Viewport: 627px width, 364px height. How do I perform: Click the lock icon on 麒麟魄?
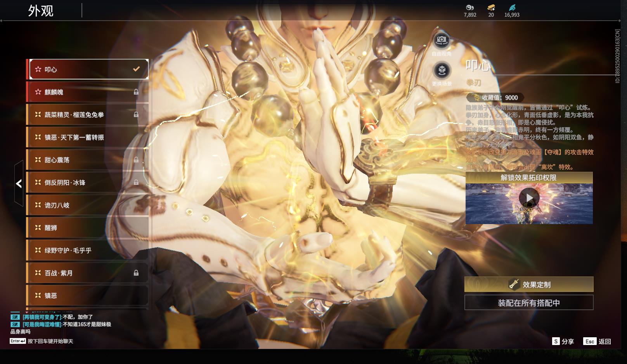[136, 92]
